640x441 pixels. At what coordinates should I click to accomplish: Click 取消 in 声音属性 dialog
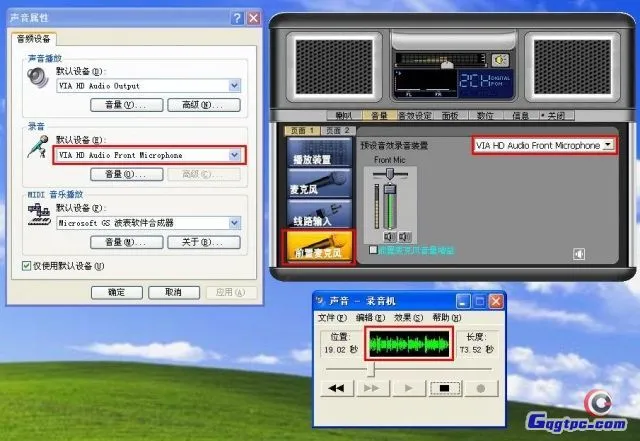[174, 293]
